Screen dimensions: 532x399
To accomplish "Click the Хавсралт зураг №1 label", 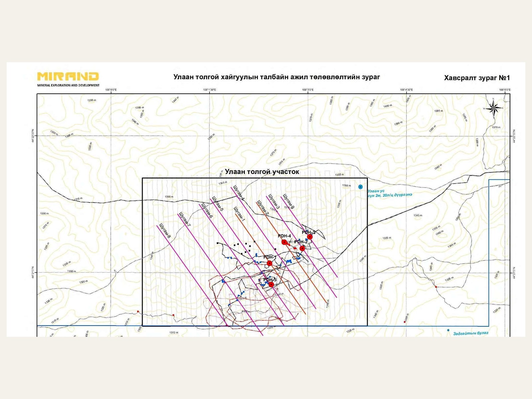I will (477, 78).
